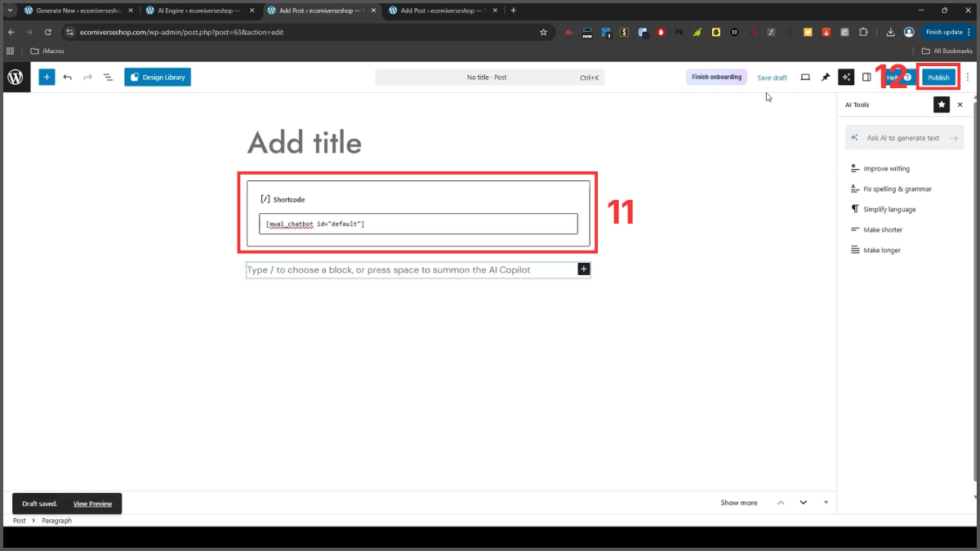
Task: Move panel up with the up chevron
Action: 781,503
